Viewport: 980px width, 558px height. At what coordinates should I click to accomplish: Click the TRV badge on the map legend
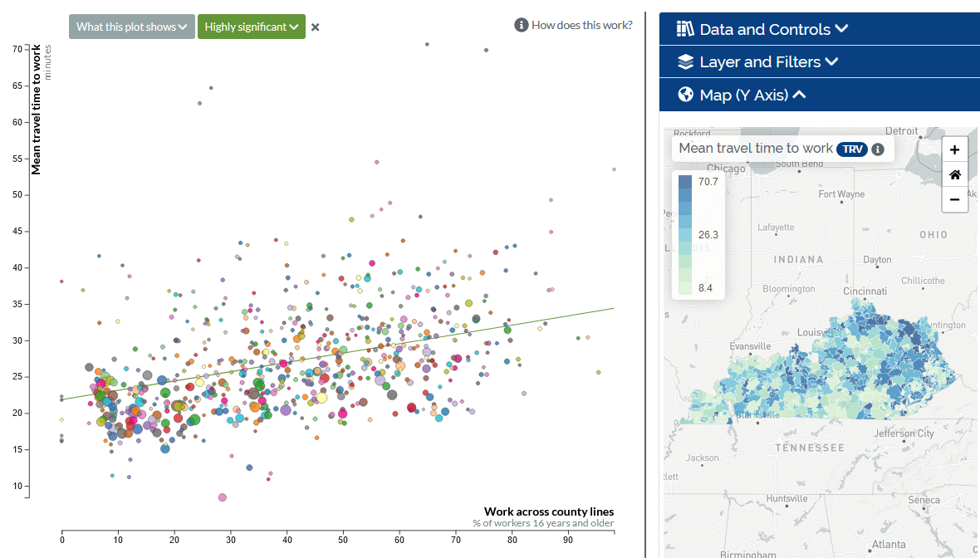click(x=851, y=149)
